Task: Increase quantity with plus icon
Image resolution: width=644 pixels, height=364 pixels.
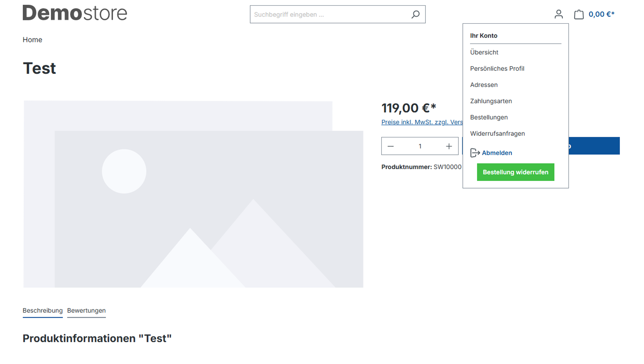Action: [x=449, y=146]
